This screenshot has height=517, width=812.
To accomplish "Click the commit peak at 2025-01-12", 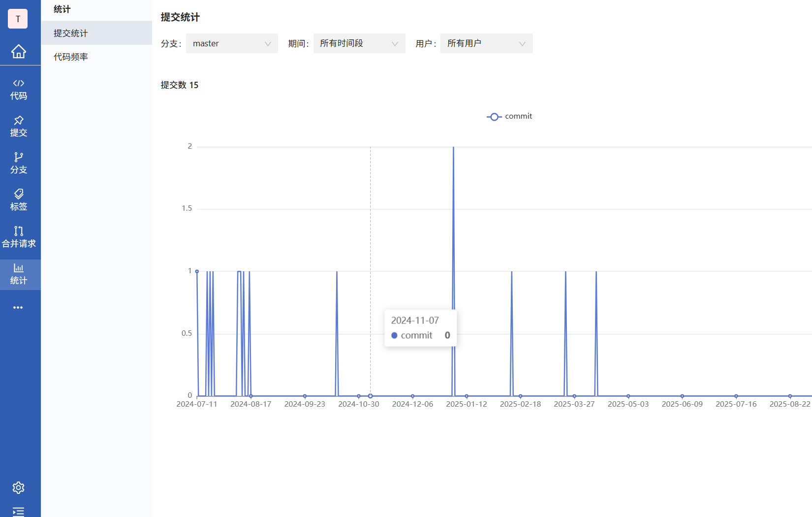I will 453,147.
